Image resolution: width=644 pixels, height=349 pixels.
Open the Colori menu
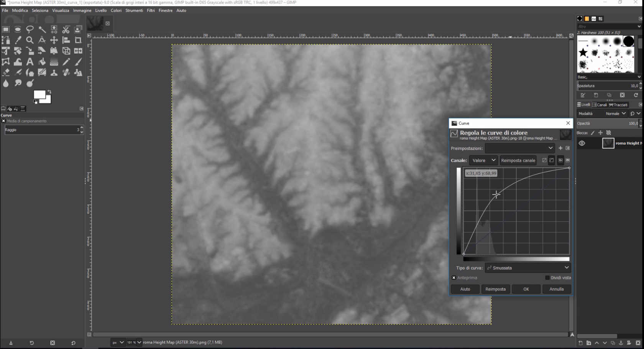point(116,10)
